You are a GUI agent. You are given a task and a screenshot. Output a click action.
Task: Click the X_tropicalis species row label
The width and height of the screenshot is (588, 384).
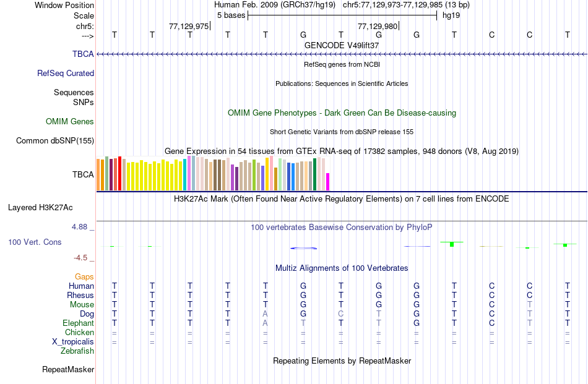73,342
